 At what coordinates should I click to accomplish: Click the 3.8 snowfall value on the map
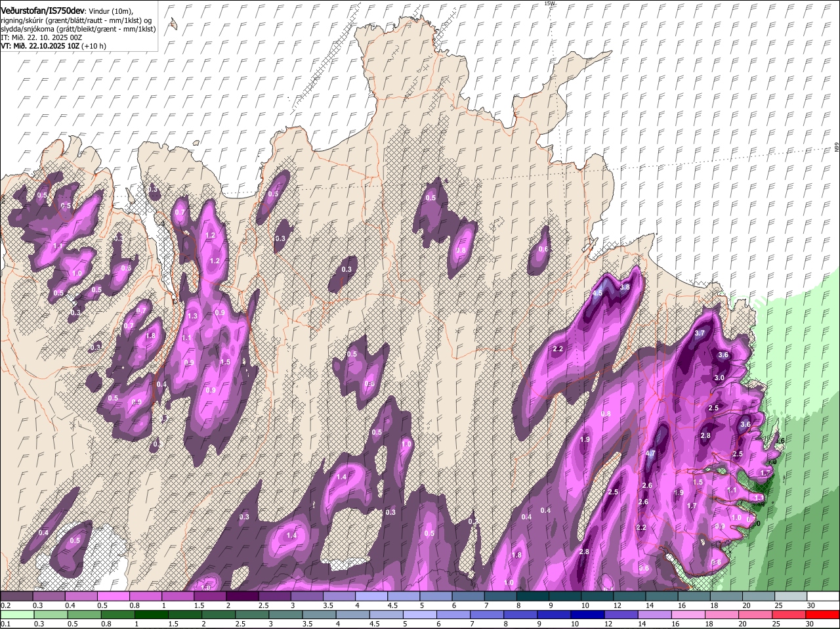click(x=625, y=287)
